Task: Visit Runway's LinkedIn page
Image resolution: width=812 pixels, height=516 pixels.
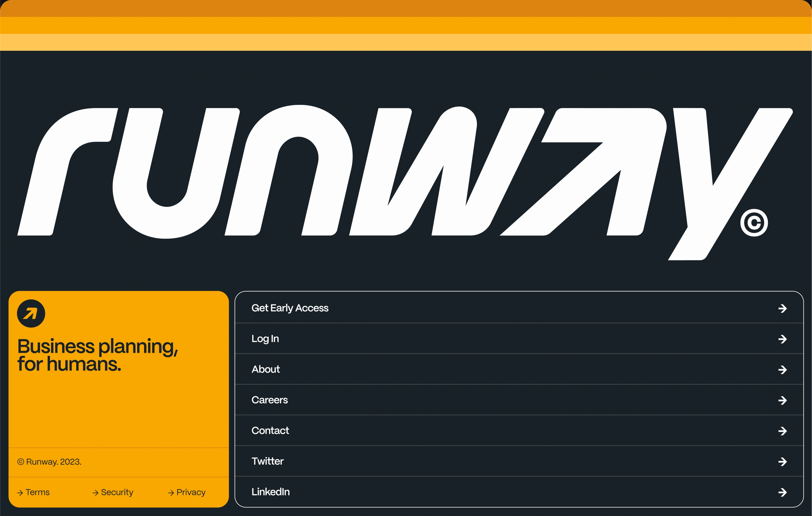Action: (270, 492)
